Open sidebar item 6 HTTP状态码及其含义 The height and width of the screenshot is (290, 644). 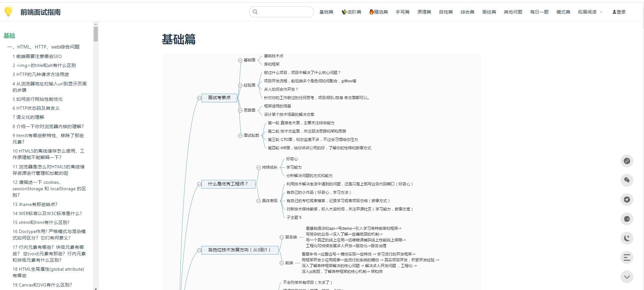[36, 108]
